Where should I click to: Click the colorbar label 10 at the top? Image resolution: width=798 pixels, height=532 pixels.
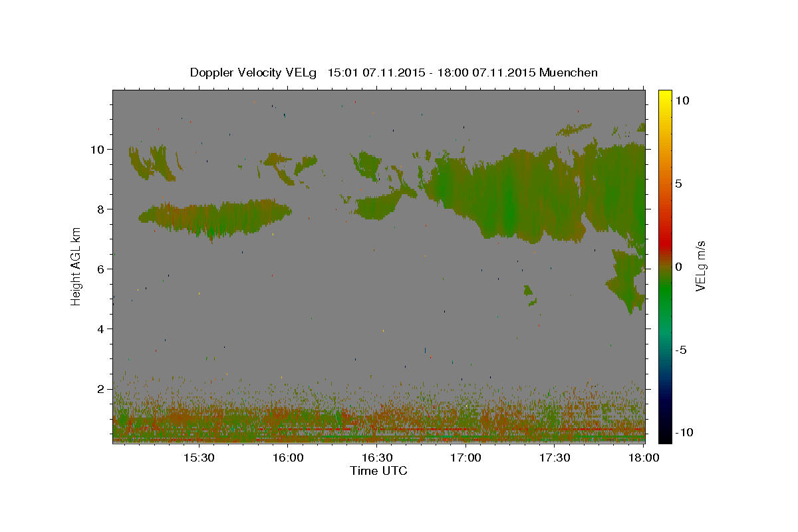(x=682, y=100)
